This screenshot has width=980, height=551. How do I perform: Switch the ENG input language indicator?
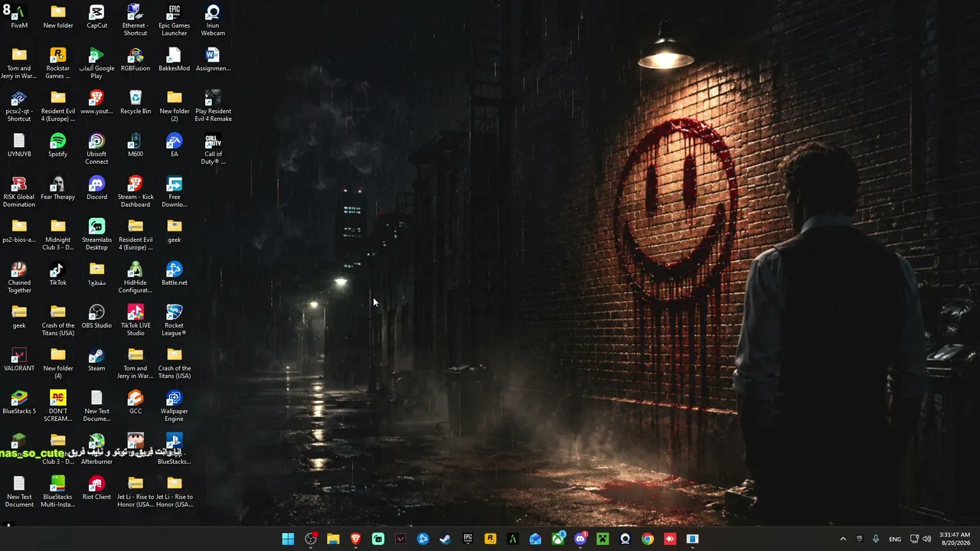tap(895, 539)
